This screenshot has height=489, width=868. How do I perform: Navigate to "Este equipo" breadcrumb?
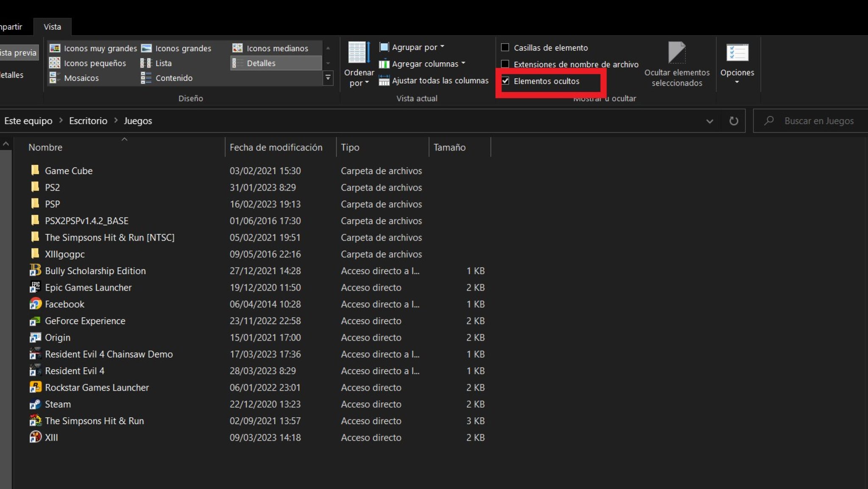tap(28, 121)
